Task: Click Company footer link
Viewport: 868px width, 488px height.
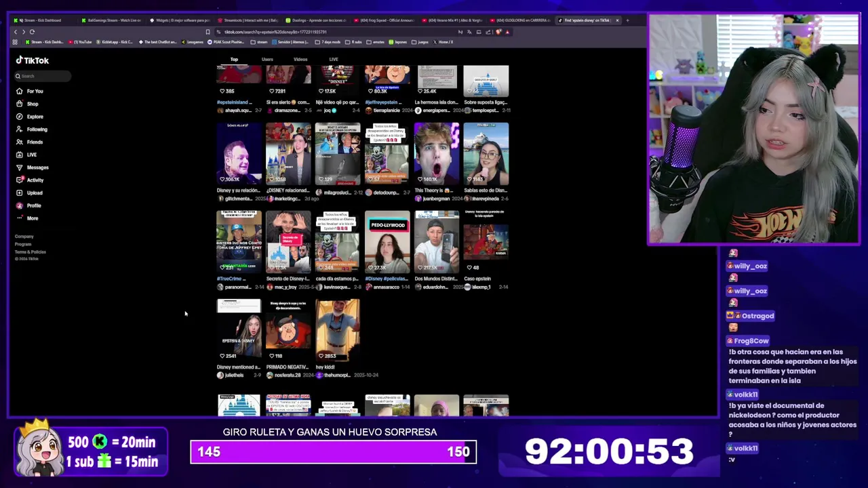Action: point(24,237)
